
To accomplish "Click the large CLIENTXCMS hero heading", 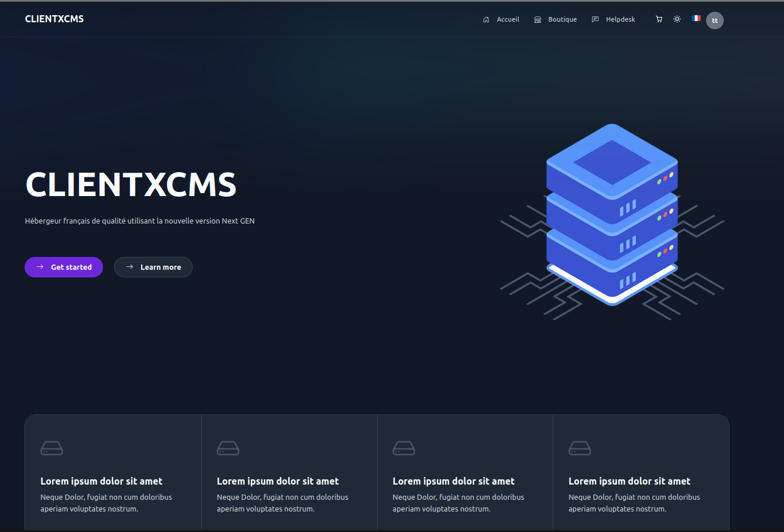I will click(131, 184).
